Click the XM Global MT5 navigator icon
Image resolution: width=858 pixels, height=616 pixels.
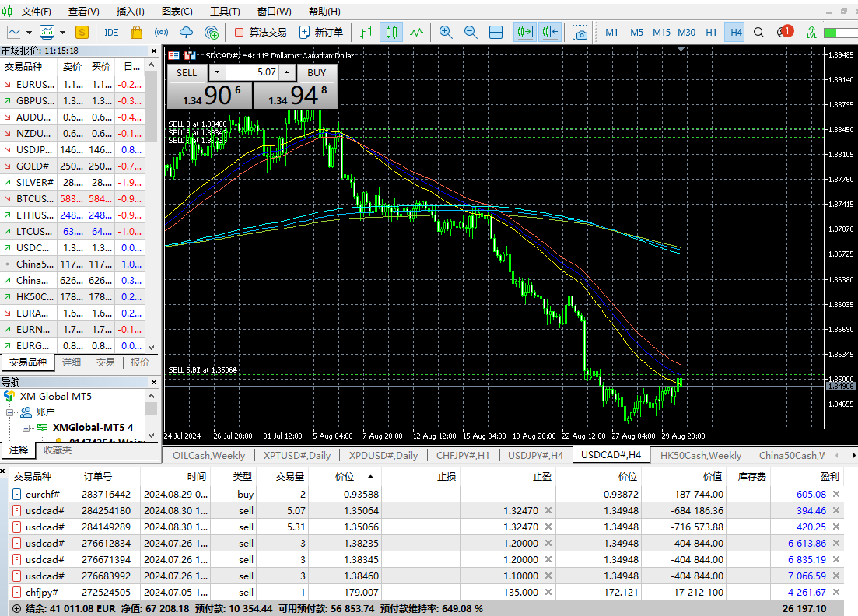tap(9, 396)
